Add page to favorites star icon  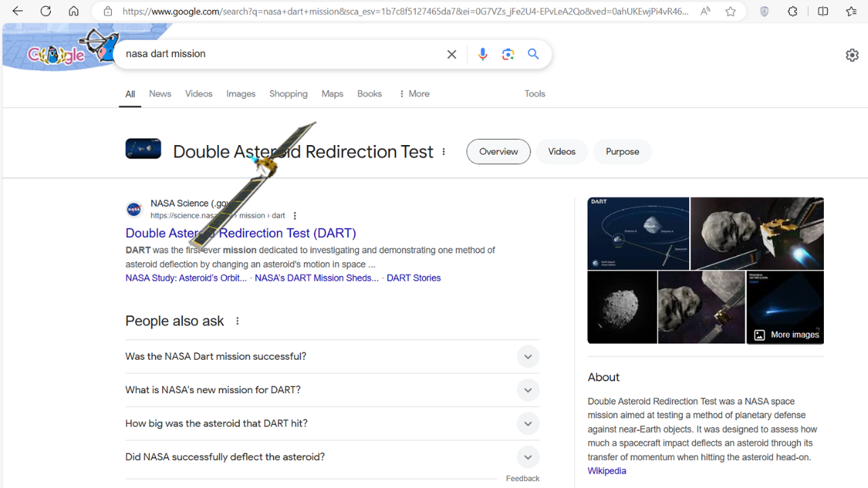tap(730, 12)
